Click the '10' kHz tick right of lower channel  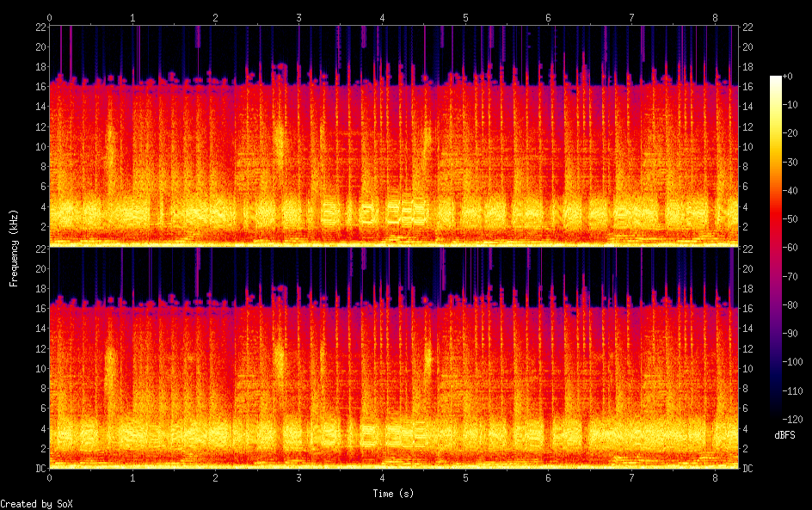pyautogui.click(x=748, y=368)
